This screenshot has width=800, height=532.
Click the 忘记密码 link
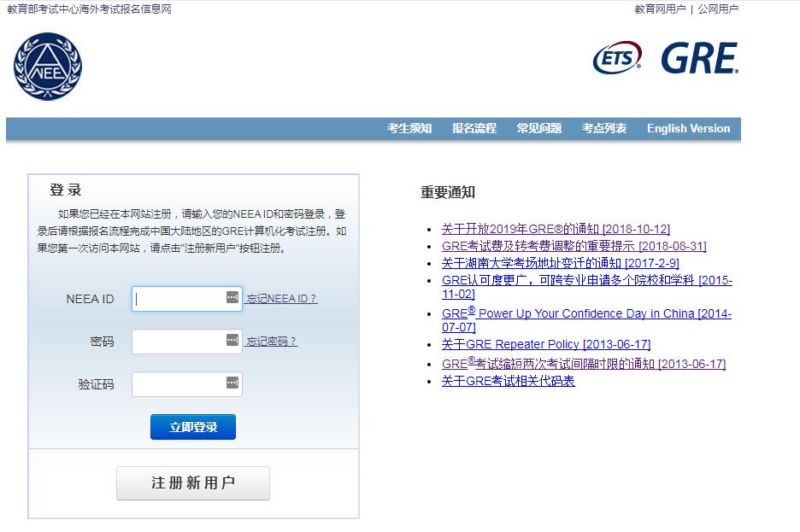(272, 342)
